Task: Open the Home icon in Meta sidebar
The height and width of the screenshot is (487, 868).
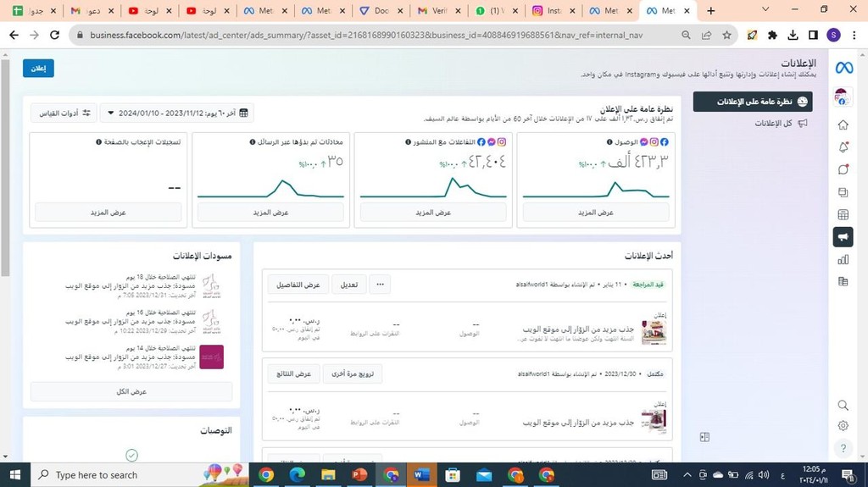Action: point(843,125)
